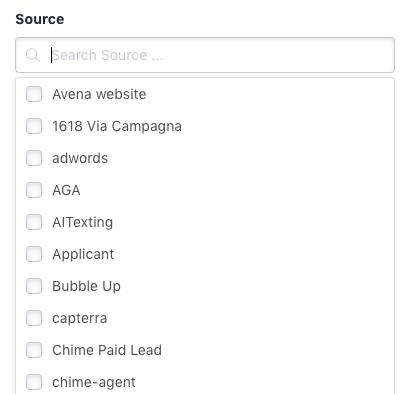Select the AGA checkbox

click(34, 190)
